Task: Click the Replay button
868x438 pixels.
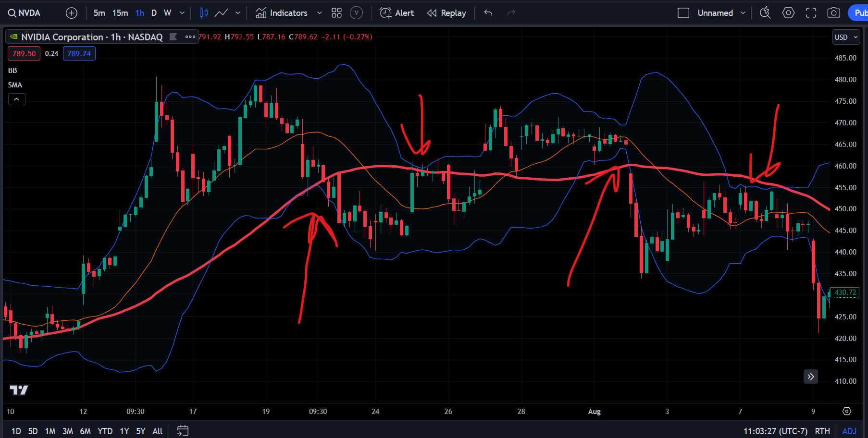Action: click(446, 13)
